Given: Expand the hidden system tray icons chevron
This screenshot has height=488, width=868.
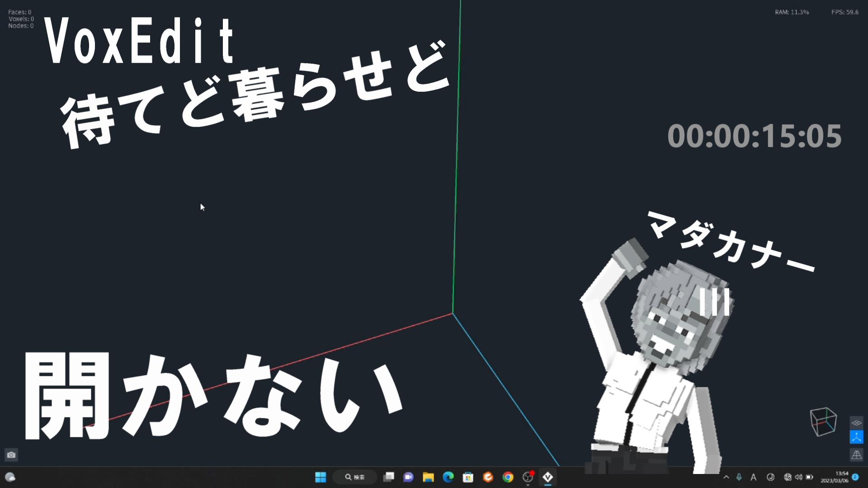Looking at the screenshot, I should tap(726, 477).
